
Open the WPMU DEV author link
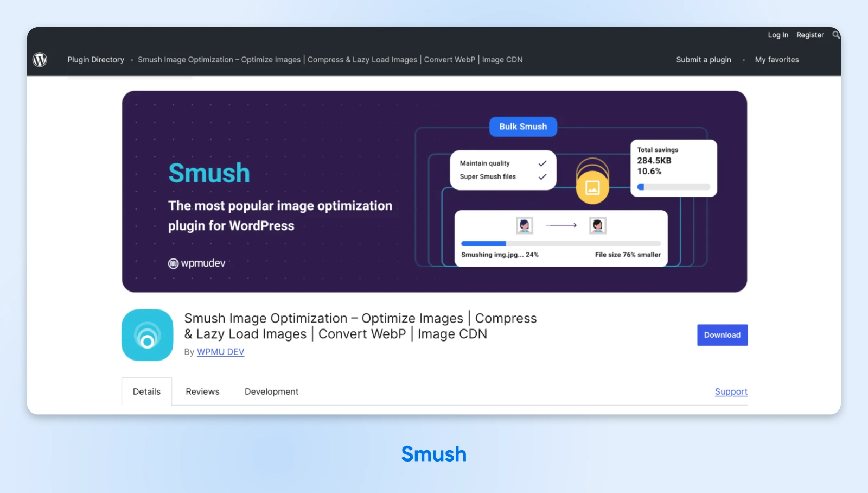[220, 352]
